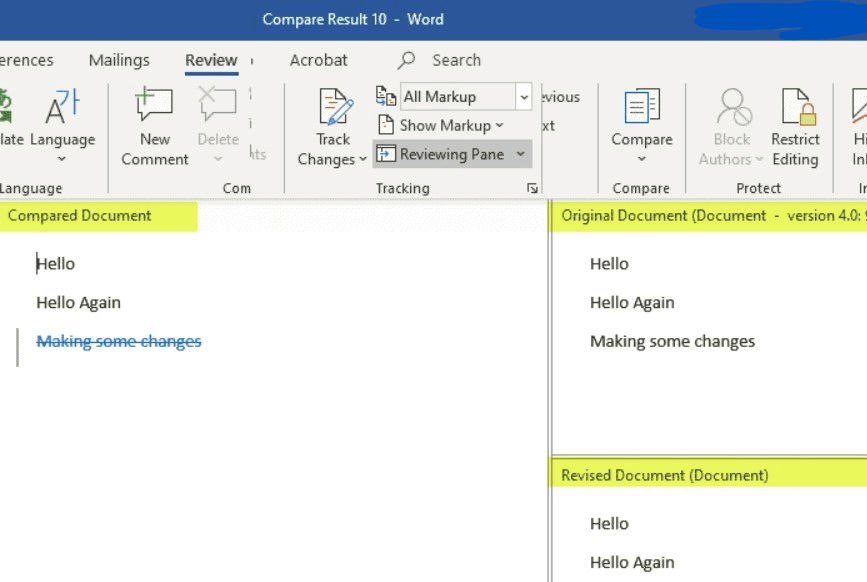
Task: Click the Translate icon
Action: tap(6, 106)
